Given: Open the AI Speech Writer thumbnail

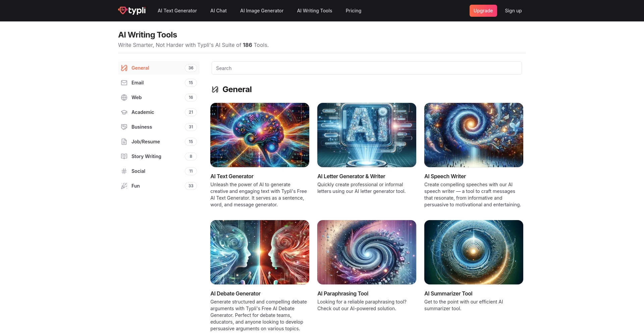Looking at the screenshot, I should point(473,135).
